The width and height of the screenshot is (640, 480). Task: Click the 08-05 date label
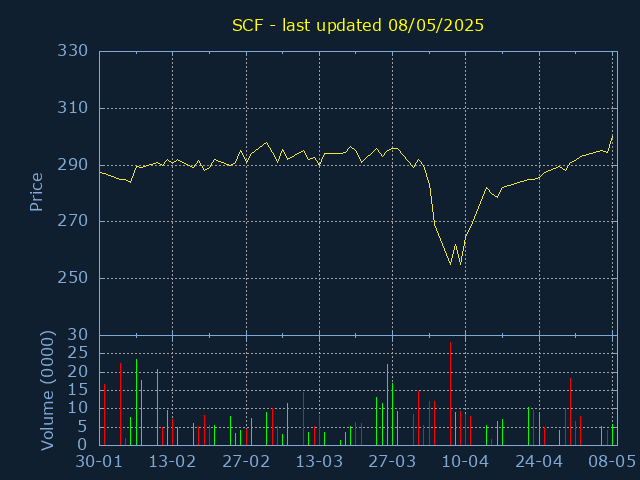pos(612,462)
